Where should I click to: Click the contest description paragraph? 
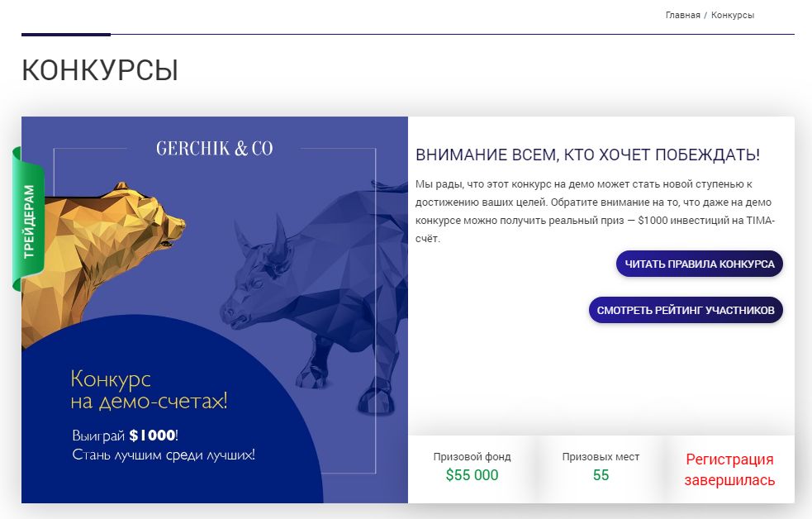pyautogui.click(x=595, y=212)
